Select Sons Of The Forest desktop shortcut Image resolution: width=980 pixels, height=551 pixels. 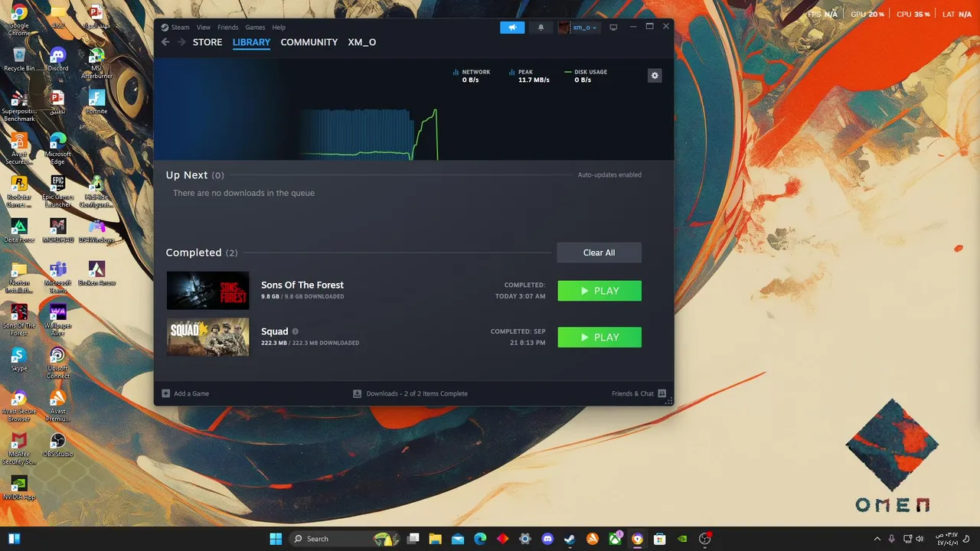(19, 321)
